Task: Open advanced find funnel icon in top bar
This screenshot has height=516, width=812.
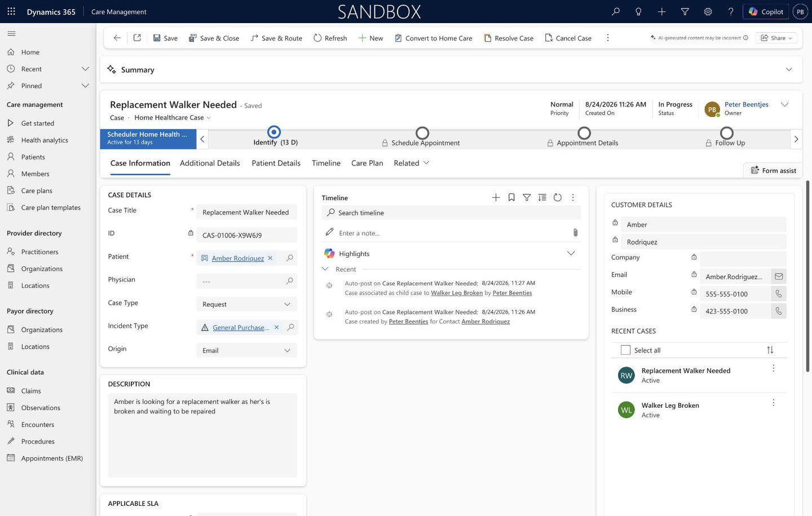Action: [x=685, y=11]
